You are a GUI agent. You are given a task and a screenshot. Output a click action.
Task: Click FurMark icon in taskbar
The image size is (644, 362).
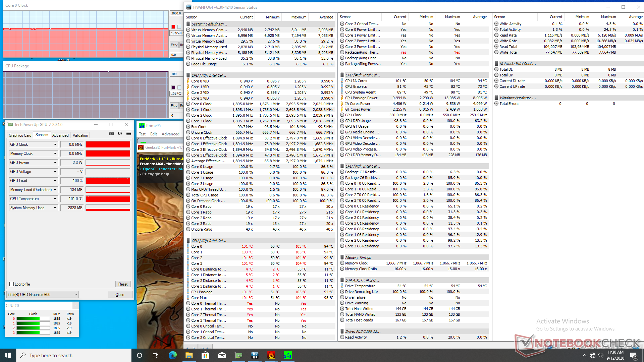[271, 355]
